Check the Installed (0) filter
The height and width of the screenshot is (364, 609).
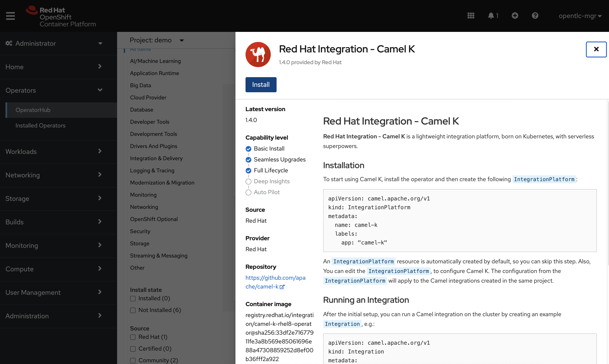click(x=133, y=299)
